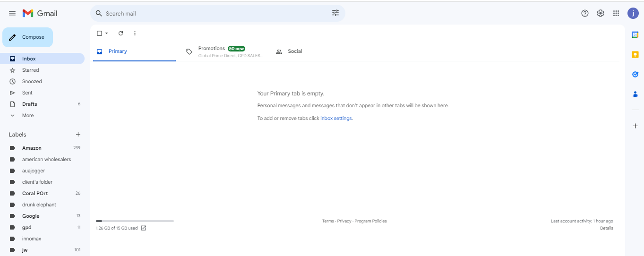The width and height of the screenshot is (644, 256).
Task: Click the search magnifier icon
Action: [x=99, y=13]
